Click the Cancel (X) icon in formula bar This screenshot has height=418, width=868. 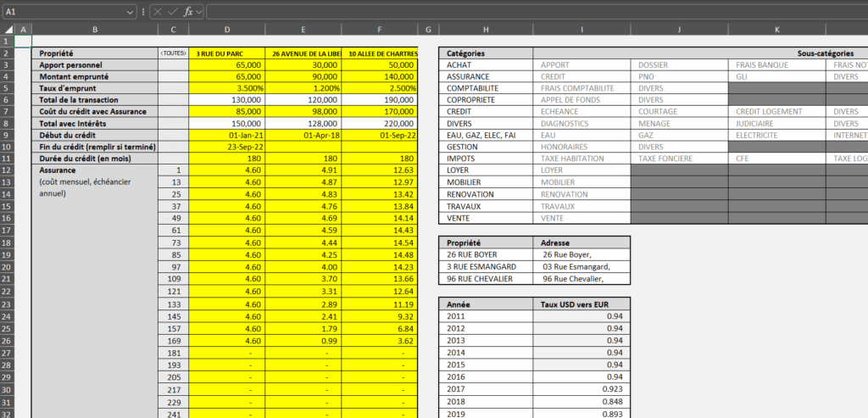point(159,12)
